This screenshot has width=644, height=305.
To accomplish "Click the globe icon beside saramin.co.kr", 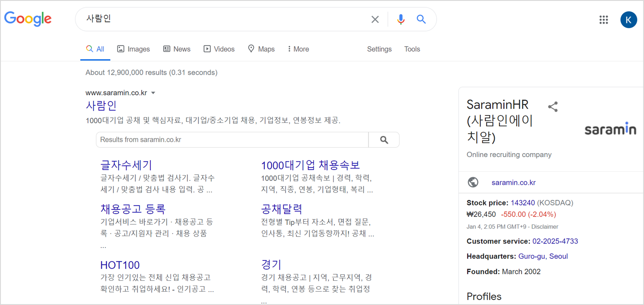I will tap(473, 183).
